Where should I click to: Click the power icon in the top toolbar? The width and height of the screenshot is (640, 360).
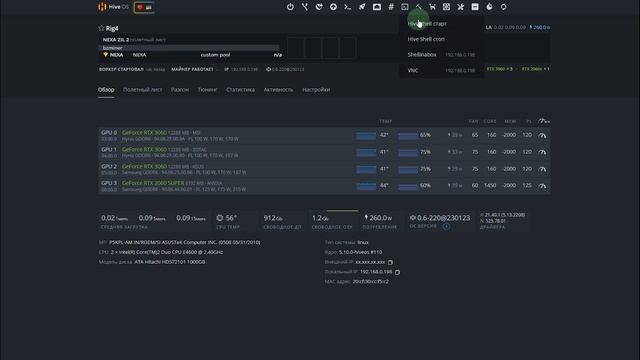[290, 7]
